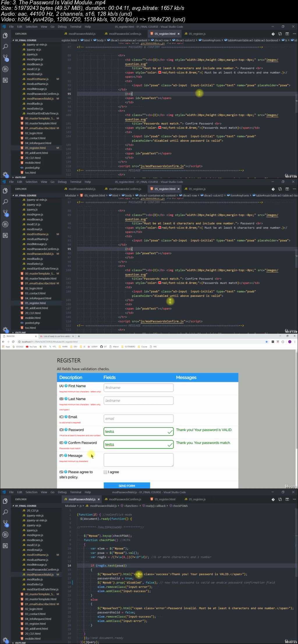Switch to the 'Lots of ready to use' Chrome tab

[57, 336]
